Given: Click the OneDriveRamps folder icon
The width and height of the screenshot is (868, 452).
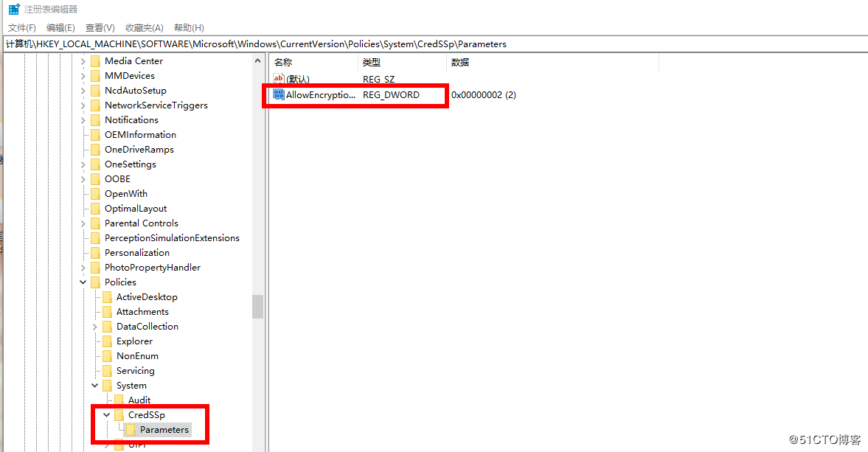Looking at the screenshot, I should (x=95, y=150).
